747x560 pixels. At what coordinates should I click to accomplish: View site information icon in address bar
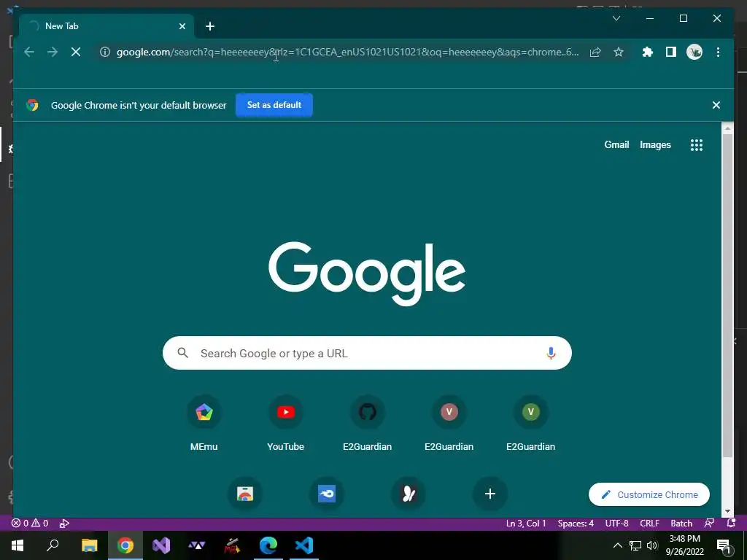pyautogui.click(x=105, y=52)
